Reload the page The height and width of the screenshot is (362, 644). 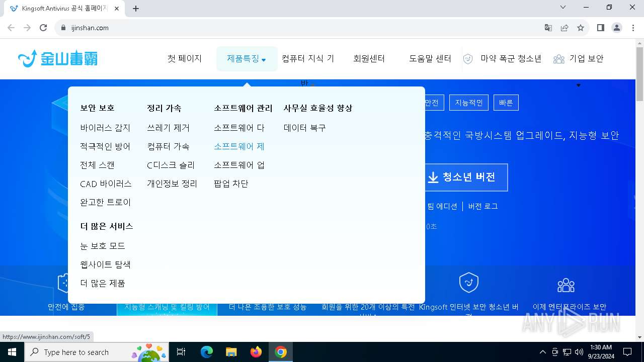43,28
